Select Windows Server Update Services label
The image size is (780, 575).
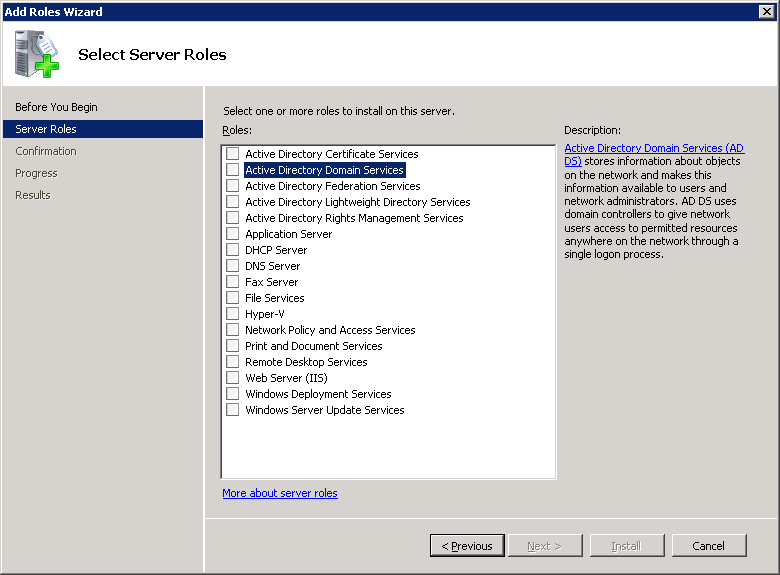[x=324, y=410]
